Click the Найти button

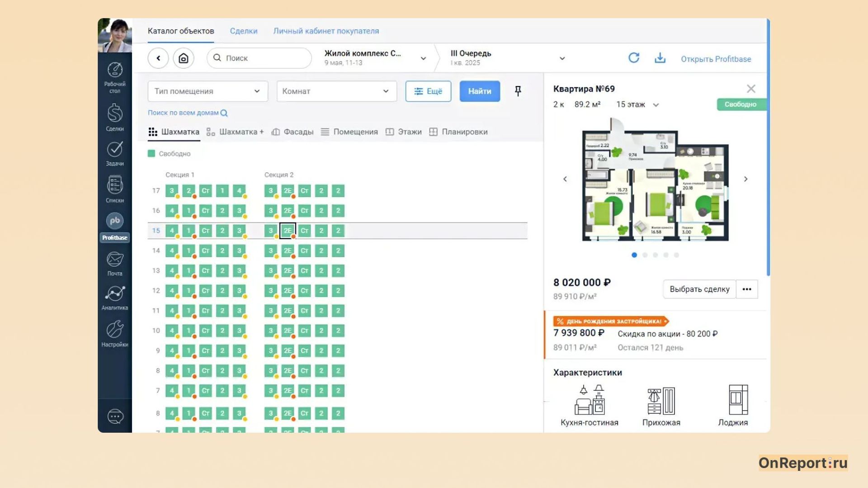(x=480, y=91)
